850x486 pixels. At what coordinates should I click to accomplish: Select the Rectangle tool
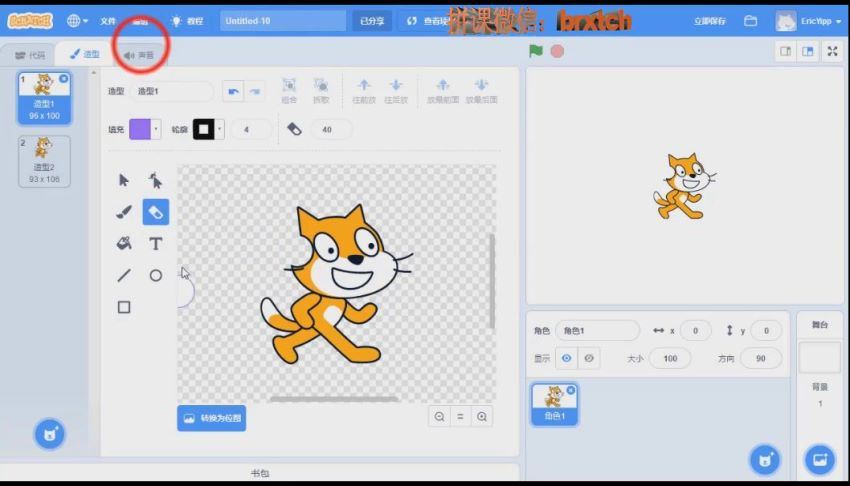(x=124, y=307)
